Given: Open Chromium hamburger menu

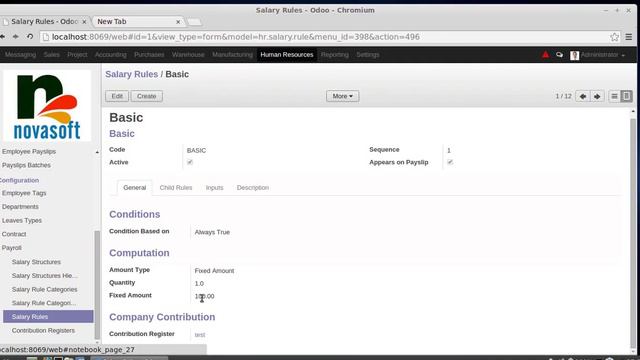Looking at the screenshot, I should (629, 37).
